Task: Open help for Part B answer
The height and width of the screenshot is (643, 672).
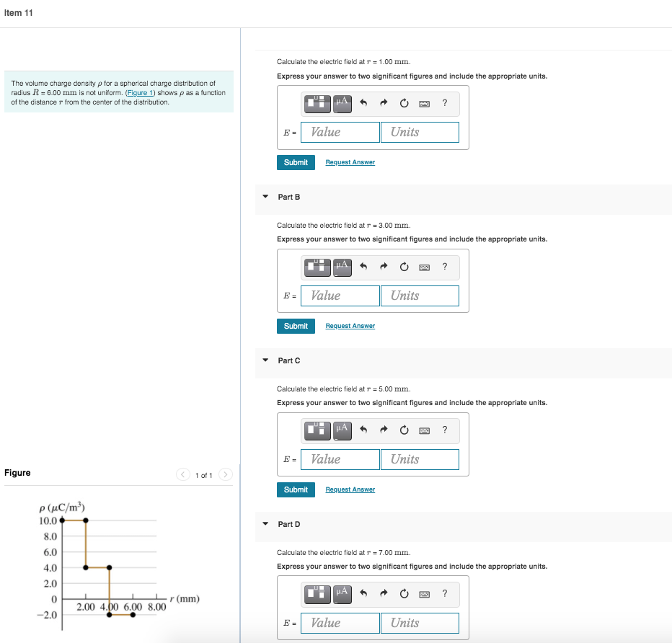Action: click(x=445, y=267)
